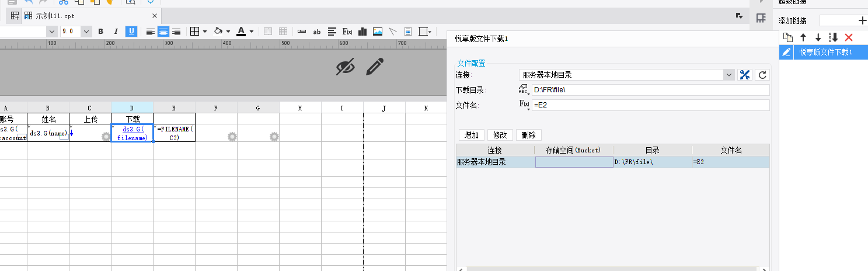
Task: Insert an image into cell
Action: click(x=378, y=32)
